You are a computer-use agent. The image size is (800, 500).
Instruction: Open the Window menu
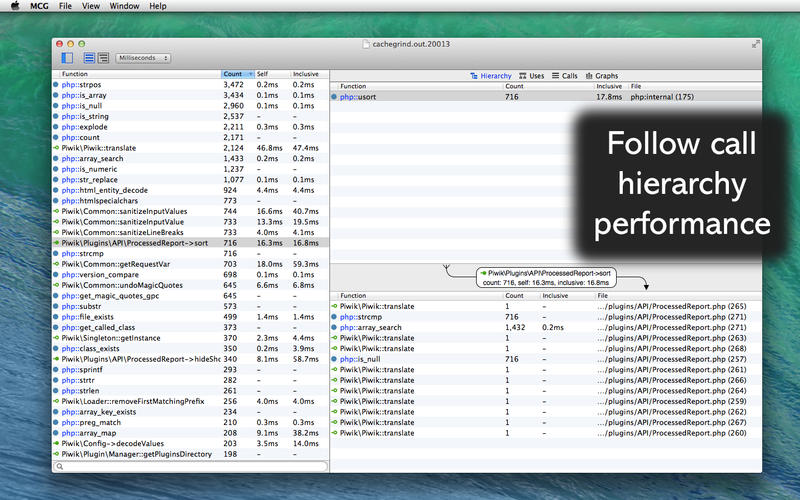coord(124,6)
